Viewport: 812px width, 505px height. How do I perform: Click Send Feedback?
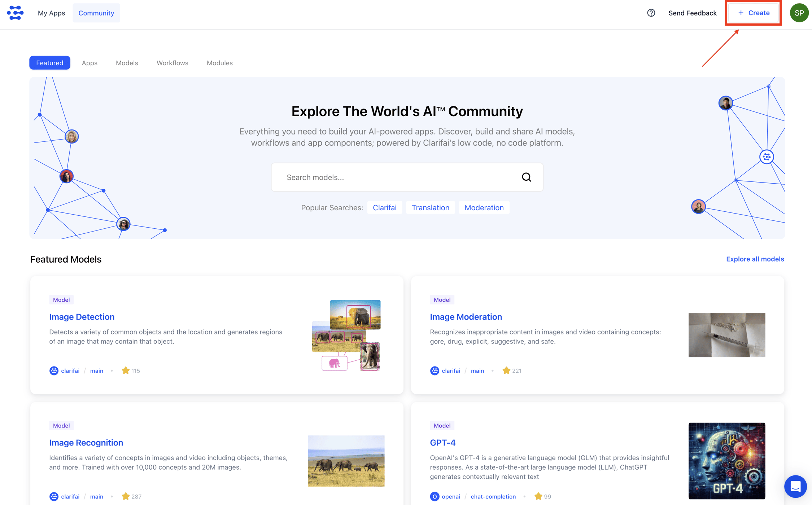[692, 13]
